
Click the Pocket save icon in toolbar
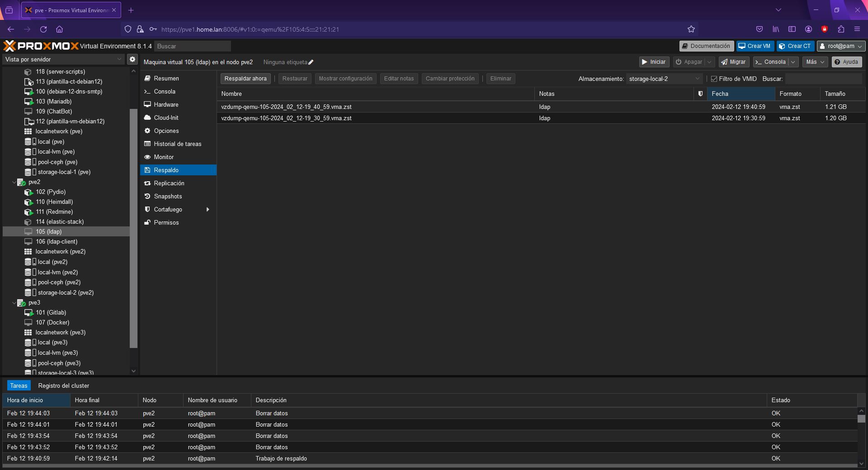[759, 29]
